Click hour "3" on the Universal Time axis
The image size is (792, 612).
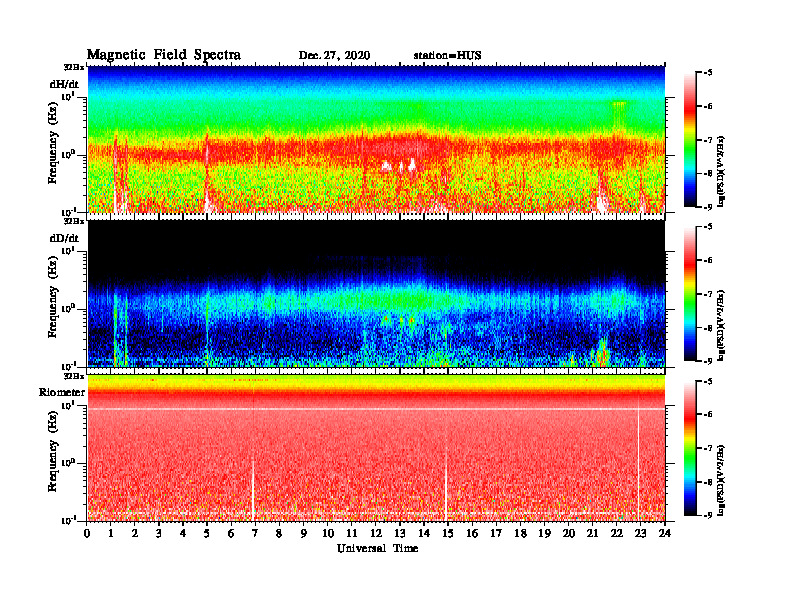click(159, 533)
